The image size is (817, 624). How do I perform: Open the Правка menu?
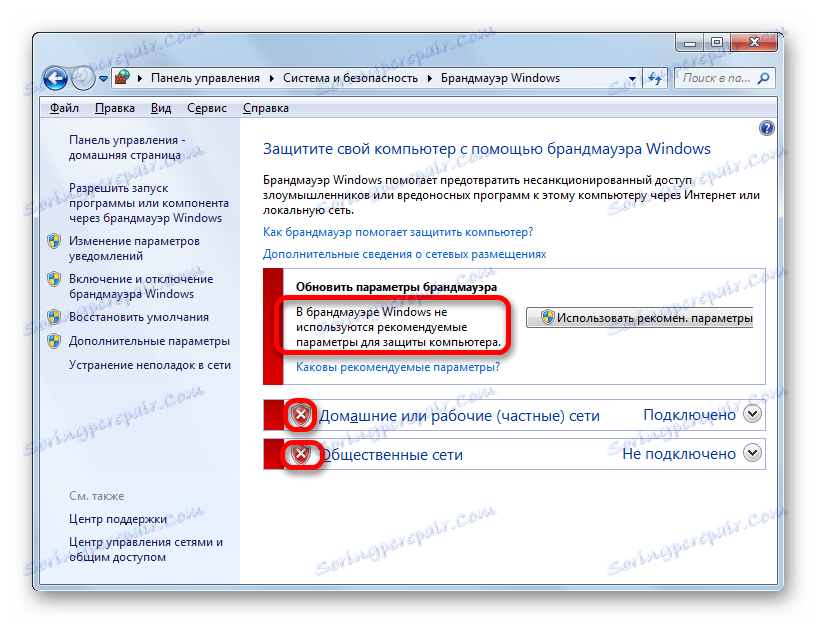tap(115, 108)
